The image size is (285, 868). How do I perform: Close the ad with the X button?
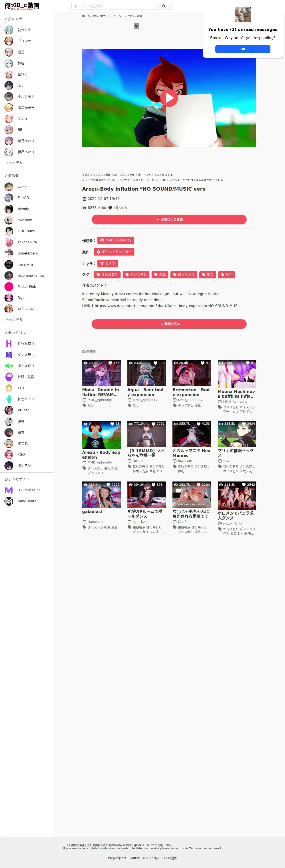(x=136, y=26)
